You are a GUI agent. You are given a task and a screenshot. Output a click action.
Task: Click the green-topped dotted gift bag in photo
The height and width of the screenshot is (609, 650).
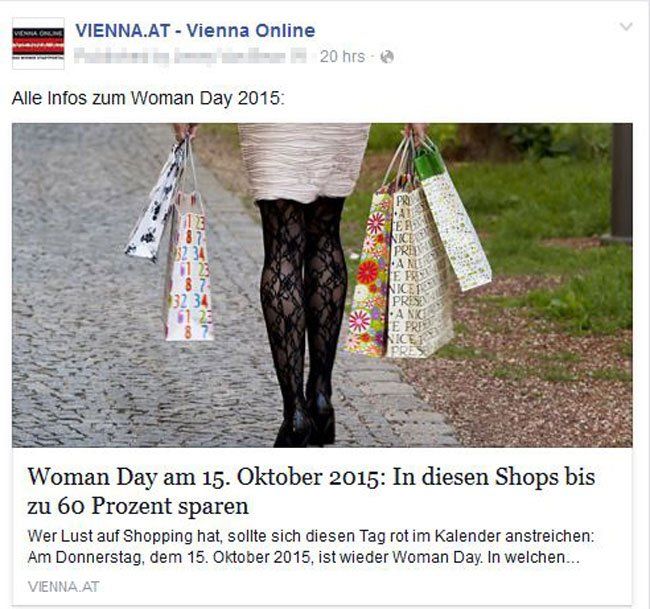point(452,220)
